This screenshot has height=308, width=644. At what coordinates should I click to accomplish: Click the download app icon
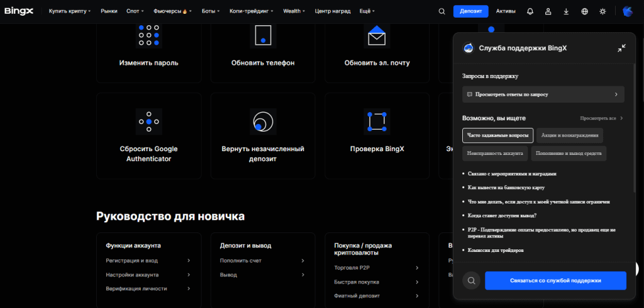566,11
